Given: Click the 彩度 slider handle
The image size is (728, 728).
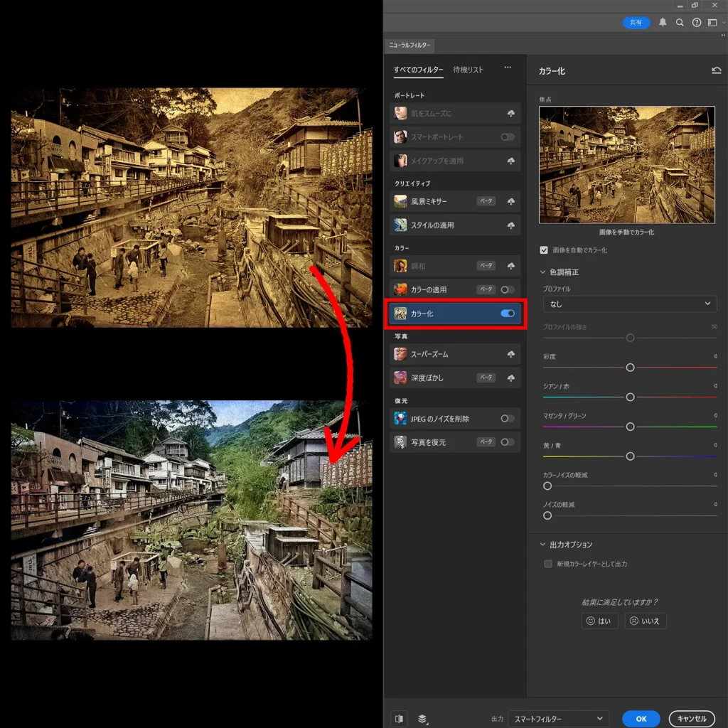Looking at the screenshot, I should 630,368.
